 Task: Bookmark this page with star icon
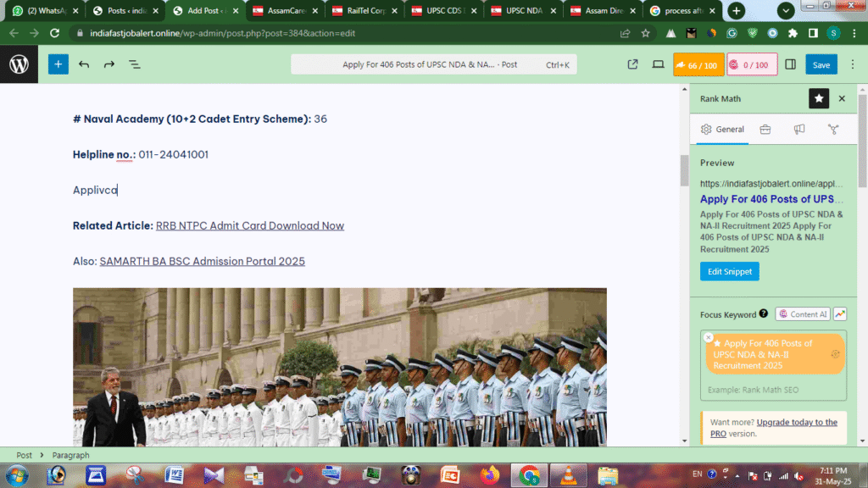pos(645,33)
